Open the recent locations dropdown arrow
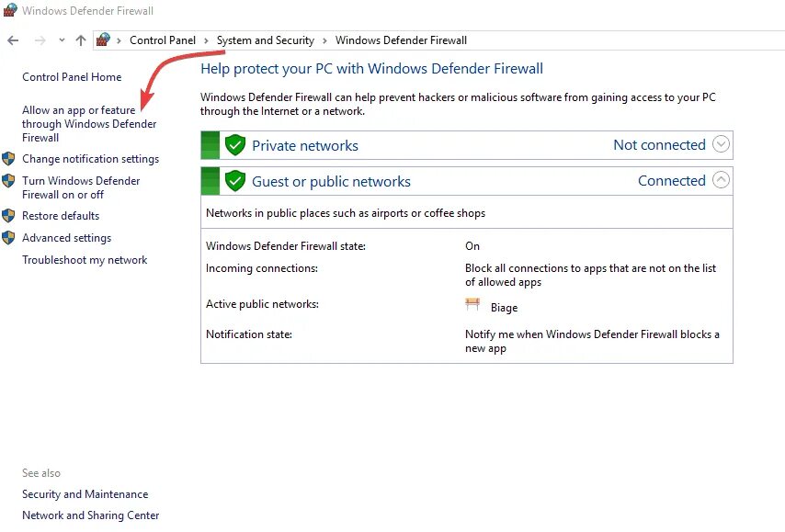The height and width of the screenshot is (532, 785). [x=62, y=40]
